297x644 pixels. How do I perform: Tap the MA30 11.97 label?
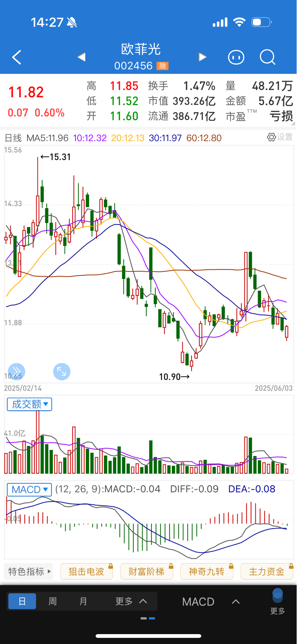(x=165, y=138)
